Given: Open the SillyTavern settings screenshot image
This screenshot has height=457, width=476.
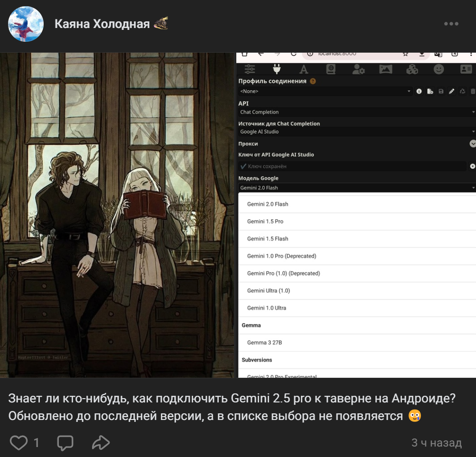Looking at the screenshot, I should pyautogui.click(x=356, y=215).
